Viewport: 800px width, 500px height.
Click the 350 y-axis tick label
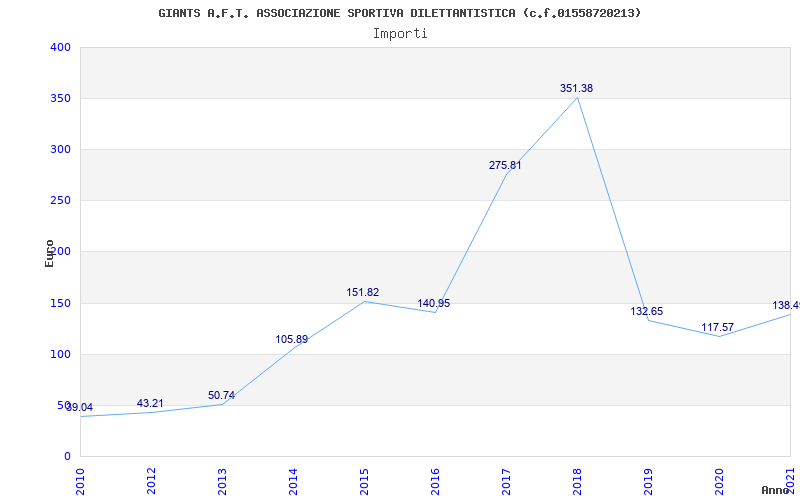(60, 98)
